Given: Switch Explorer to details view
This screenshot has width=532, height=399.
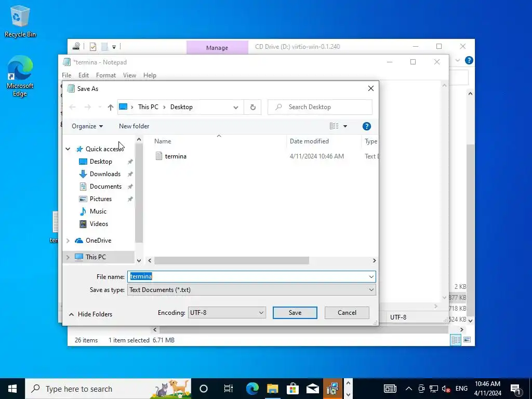Looking at the screenshot, I should [x=456, y=340].
